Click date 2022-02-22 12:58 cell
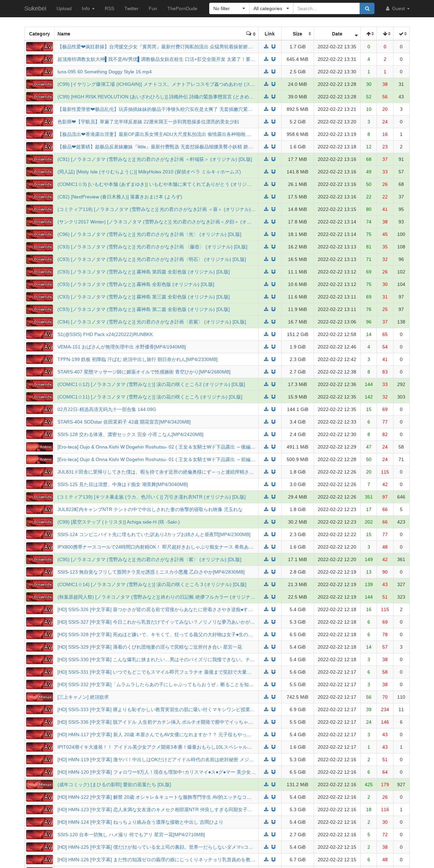Viewport: 434px width, 868px height. (337, 334)
